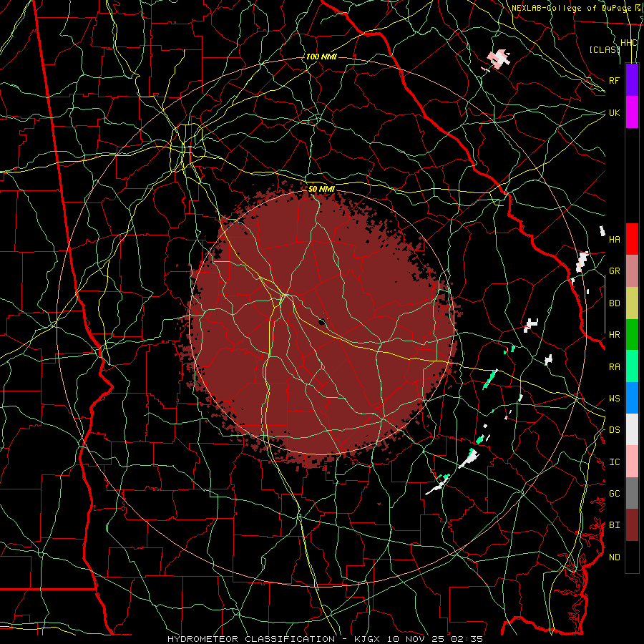Click the UK magenta legend color swatch
The image size is (644, 644).
click(632, 112)
